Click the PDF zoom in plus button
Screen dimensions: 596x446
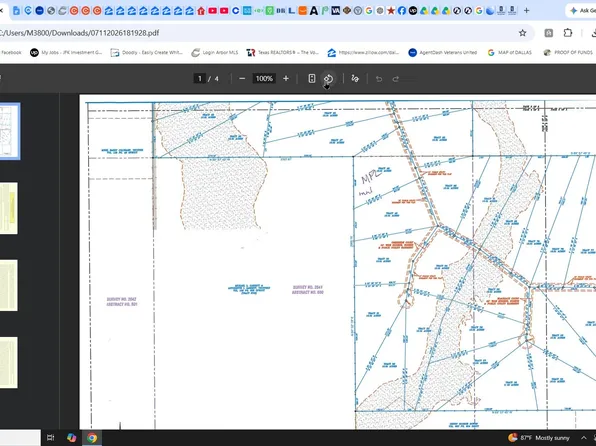[x=286, y=79]
